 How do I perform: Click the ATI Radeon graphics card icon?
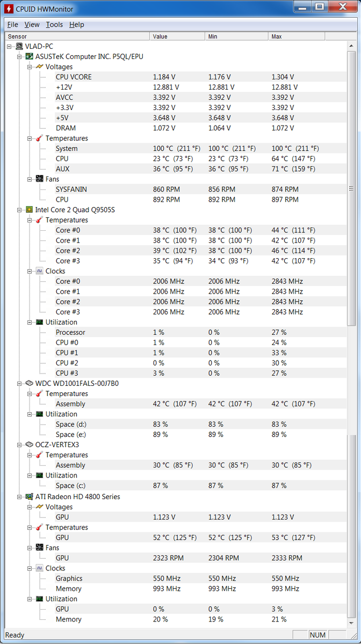point(30,496)
